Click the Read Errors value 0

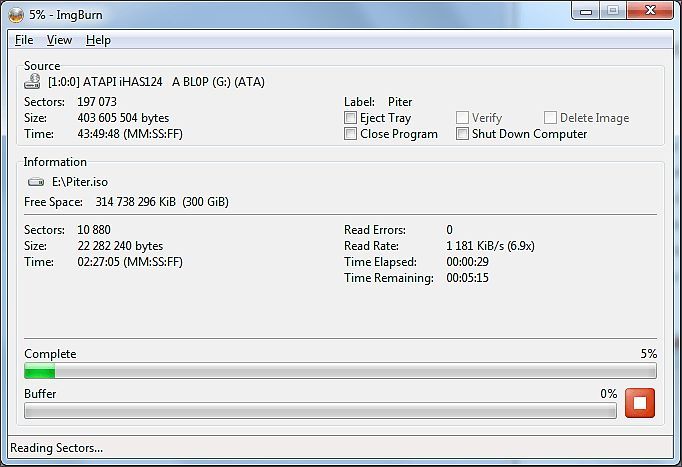pyautogui.click(x=449, y=230)
